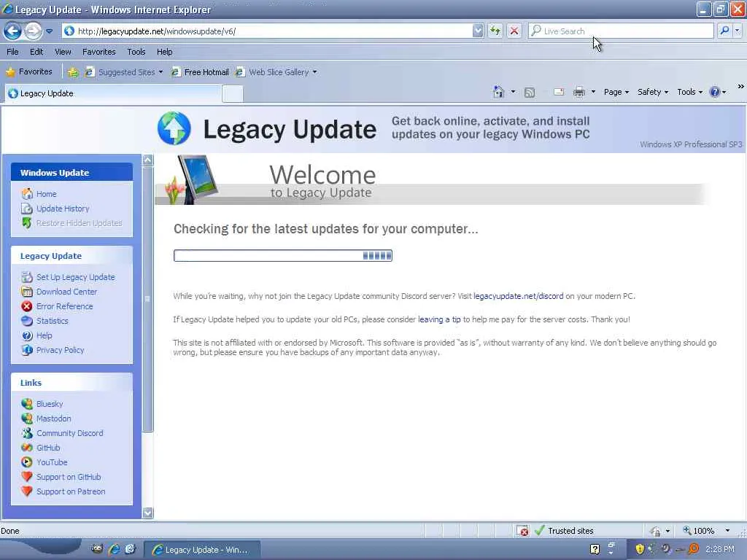Viewport: 747px width, 560px height.
Task: Expand the address bar history dropdown
Action: [478, 31]
